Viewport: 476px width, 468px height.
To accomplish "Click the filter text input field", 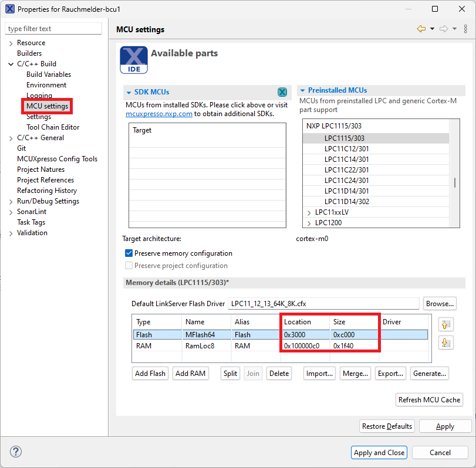I will click(53, 29).
